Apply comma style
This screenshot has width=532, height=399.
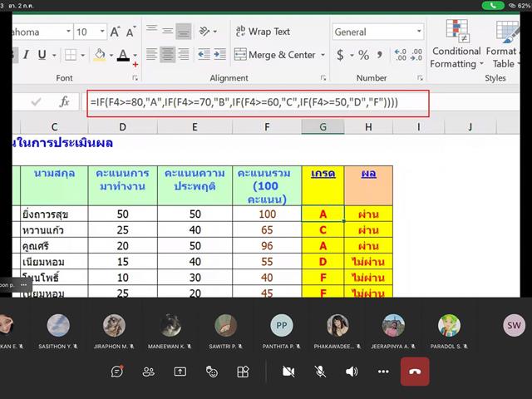[380, 55]
